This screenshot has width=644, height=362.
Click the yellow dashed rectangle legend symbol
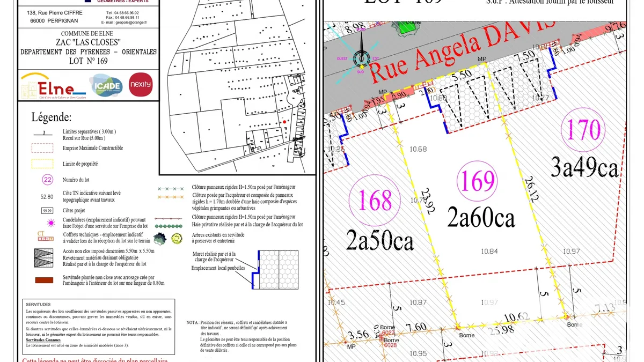[43, 164]
